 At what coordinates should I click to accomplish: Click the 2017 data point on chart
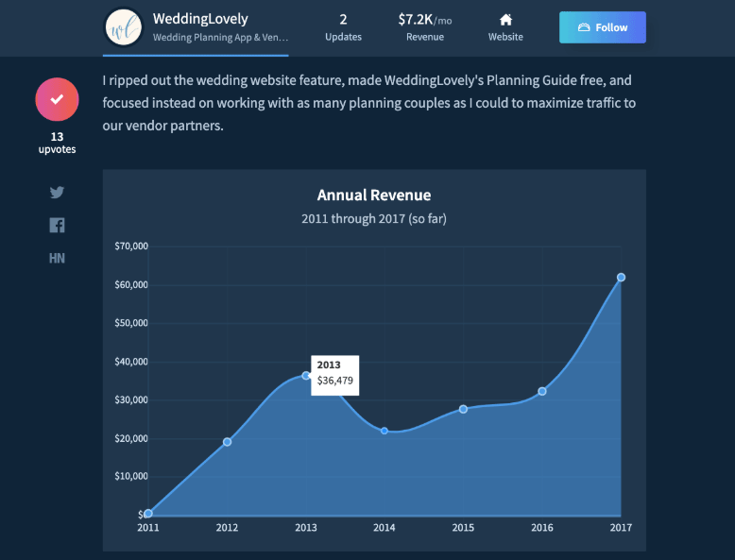pos(621,278)
